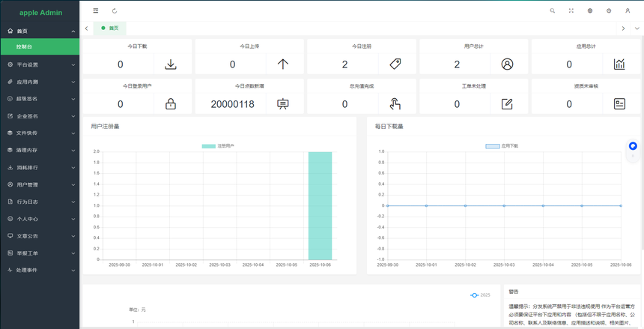Switch to the 首页 tab
The height and width of the screenshot is (329, 644).
point(113,28)
